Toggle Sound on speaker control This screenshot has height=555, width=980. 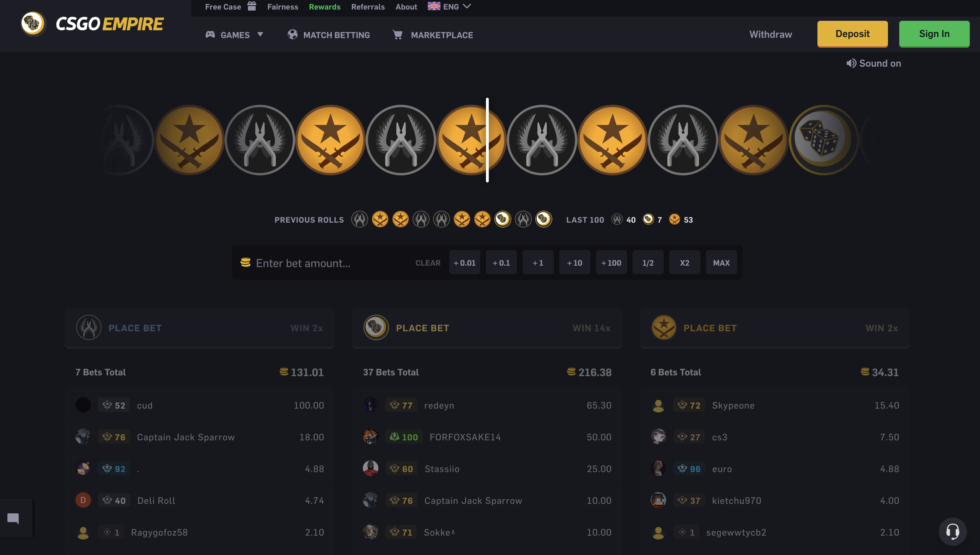(x=874, y=63)
